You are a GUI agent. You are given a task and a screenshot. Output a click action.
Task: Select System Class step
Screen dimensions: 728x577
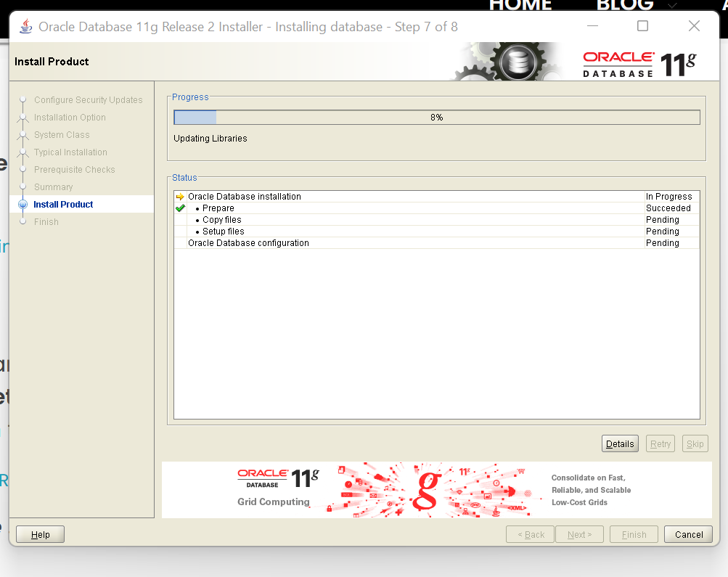[x=62, y=134]
